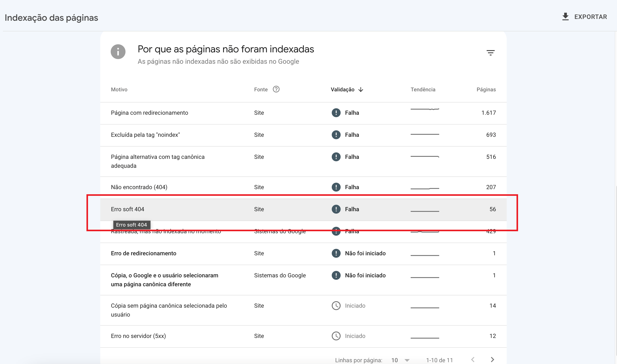Click the EXPORTAR download icon
The image size is (617, 364).
coord(565,17)
